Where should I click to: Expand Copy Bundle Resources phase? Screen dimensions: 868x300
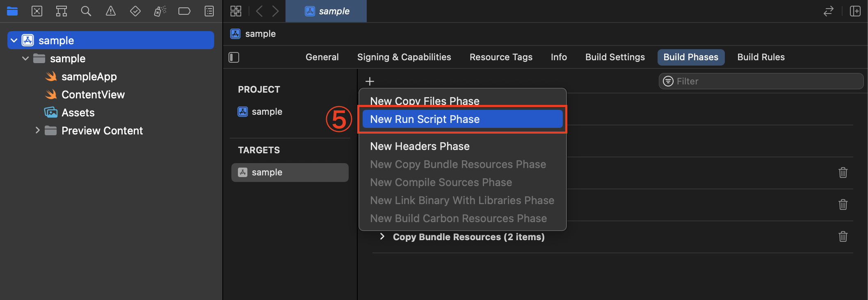[x=382, y=236]
